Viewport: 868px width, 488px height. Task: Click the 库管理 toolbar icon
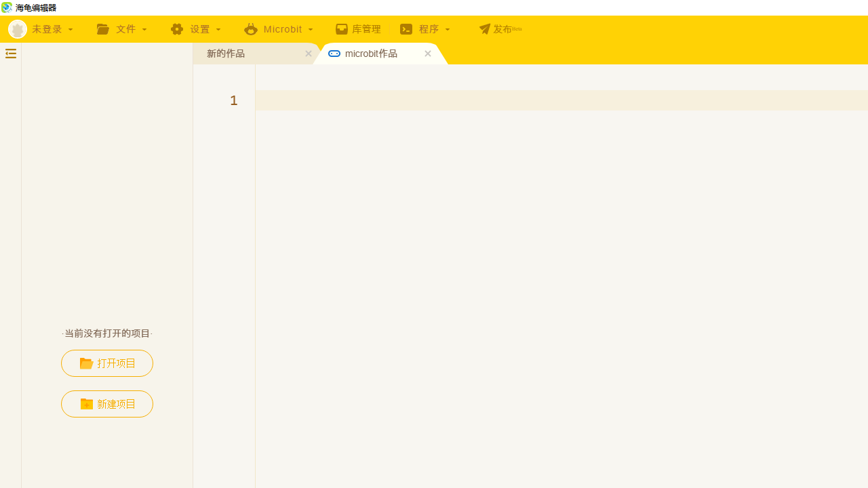[342, 29]
